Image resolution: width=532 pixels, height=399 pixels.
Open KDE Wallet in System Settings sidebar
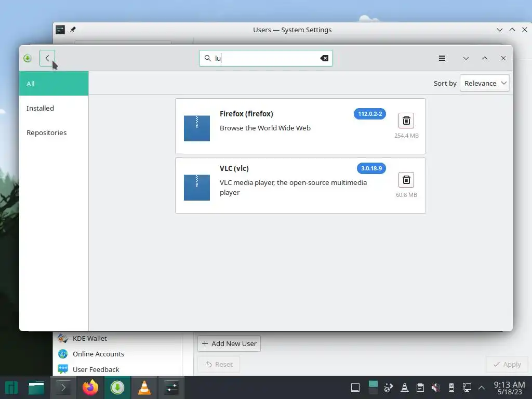(x=117, y=338)
